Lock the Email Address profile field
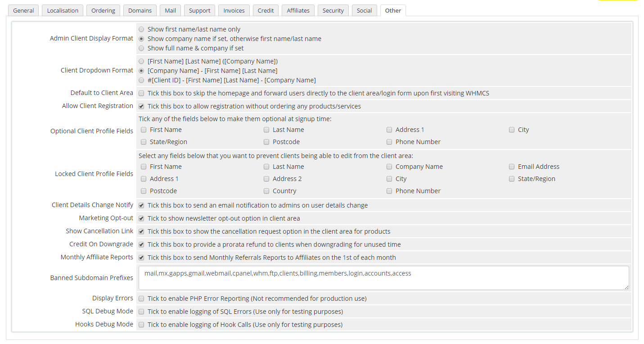The height and width of the screenshot is (344, 644). pyautogui.click(x=512, y=167)
